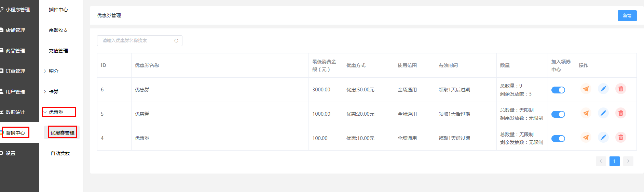
Task: Disable 加入领券中心 switch for coupon 4
Action: (x=558, y=139)
